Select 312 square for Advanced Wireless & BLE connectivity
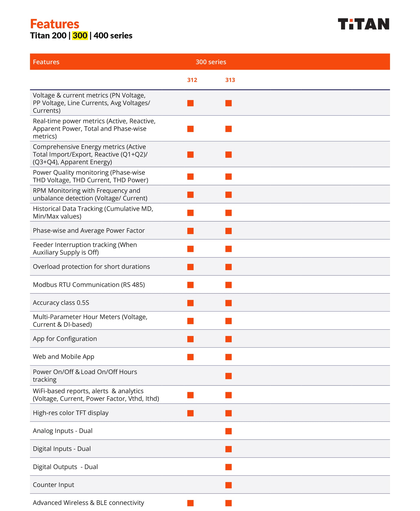 (x=190, y=503)
